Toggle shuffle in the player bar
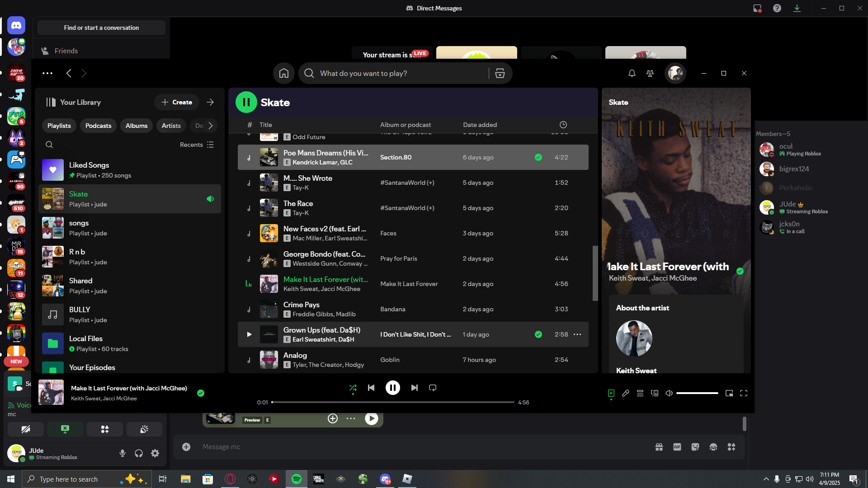This screenshot has width=868, height=488. 353,388
